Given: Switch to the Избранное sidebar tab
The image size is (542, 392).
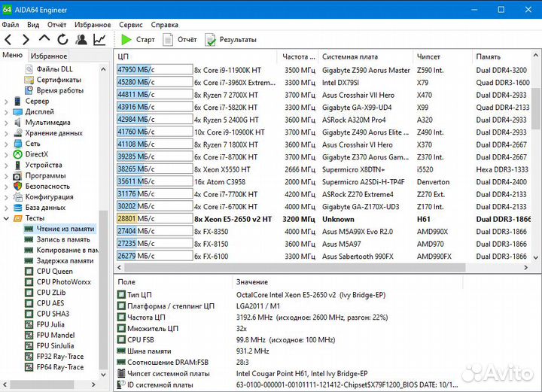Looking at the screenshot, I should [49, 56].
